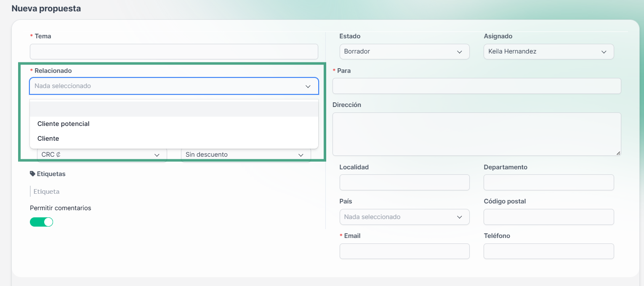Click the Etiquetas tag icon
Image resolution: width=644 pixels, height=286 pixels.
(32, 174)
